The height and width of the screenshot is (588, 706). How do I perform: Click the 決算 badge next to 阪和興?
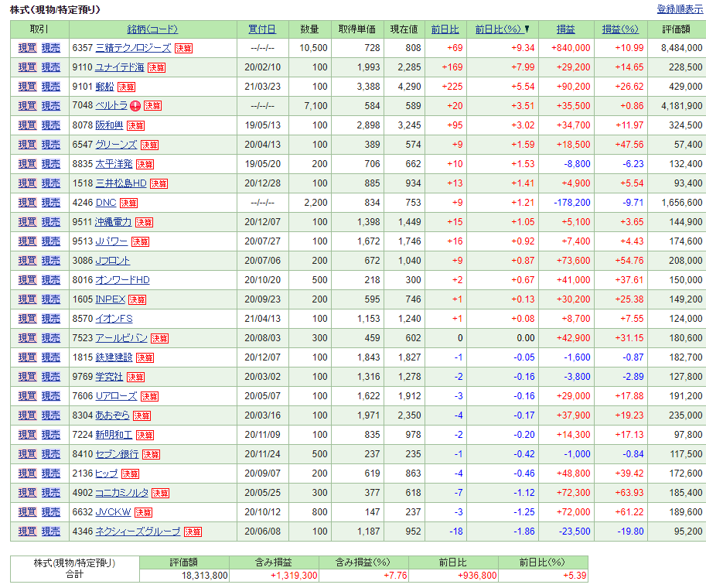click(135, 125)
